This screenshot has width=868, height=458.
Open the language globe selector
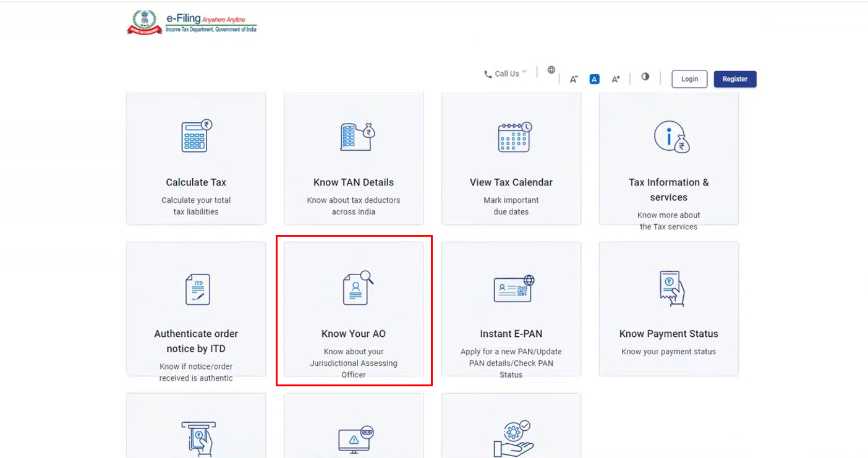click(551, 69)
